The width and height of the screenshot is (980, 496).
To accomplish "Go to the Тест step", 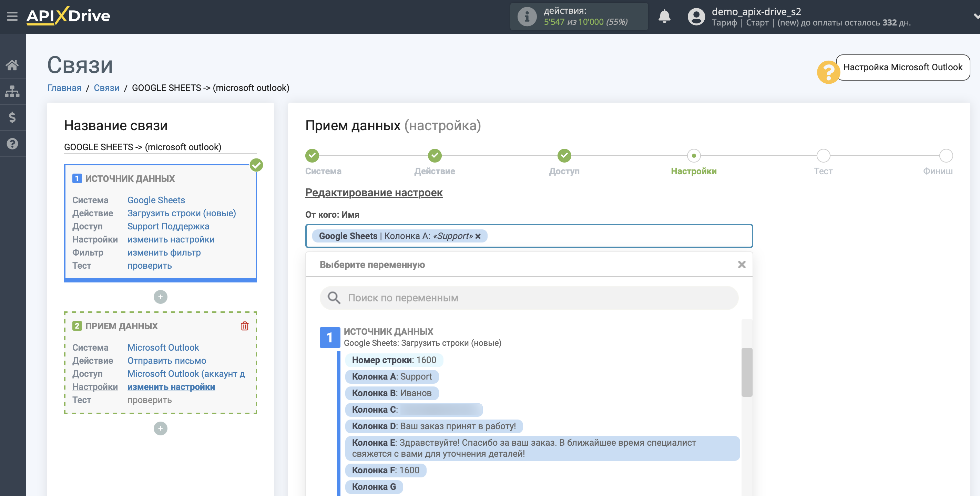I will [823, 156].
